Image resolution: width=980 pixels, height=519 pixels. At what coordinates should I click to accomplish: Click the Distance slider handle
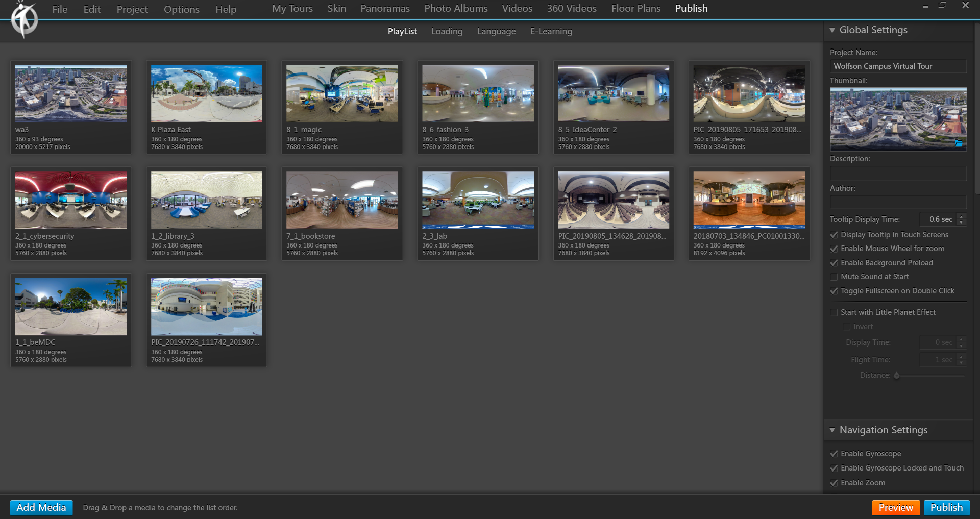coord(896,375)
